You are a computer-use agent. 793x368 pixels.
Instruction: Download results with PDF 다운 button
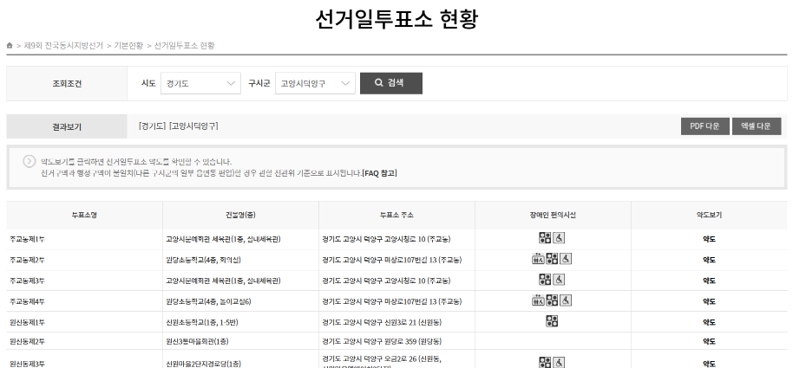point(705,126)
